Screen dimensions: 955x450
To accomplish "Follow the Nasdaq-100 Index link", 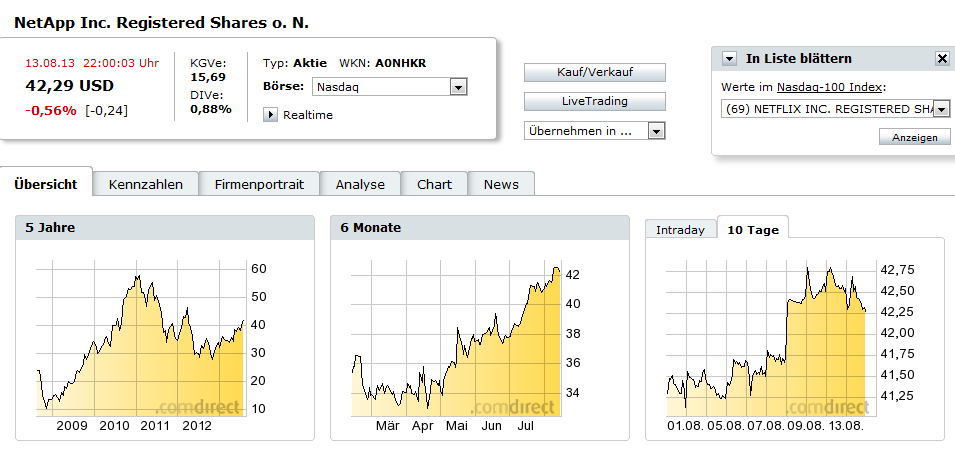I will [830, 87].
